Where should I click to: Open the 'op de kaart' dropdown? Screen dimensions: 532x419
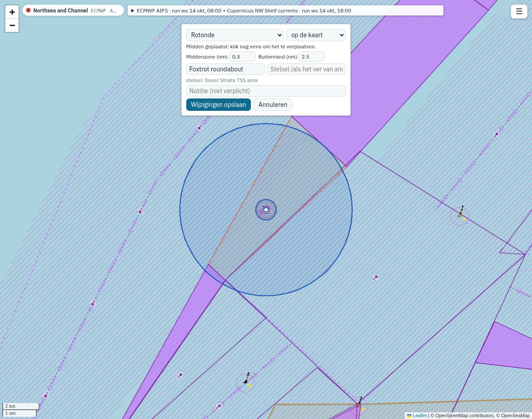(316, 35)
